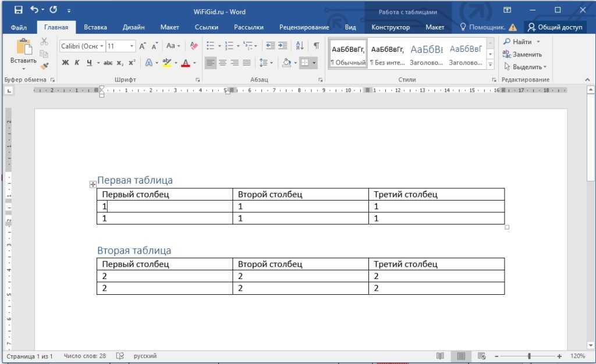Image resolution: width=596 pixels, height=364 pixels.
Task: Open the borders dropdown arrow
Action: [x=314, y=63]
